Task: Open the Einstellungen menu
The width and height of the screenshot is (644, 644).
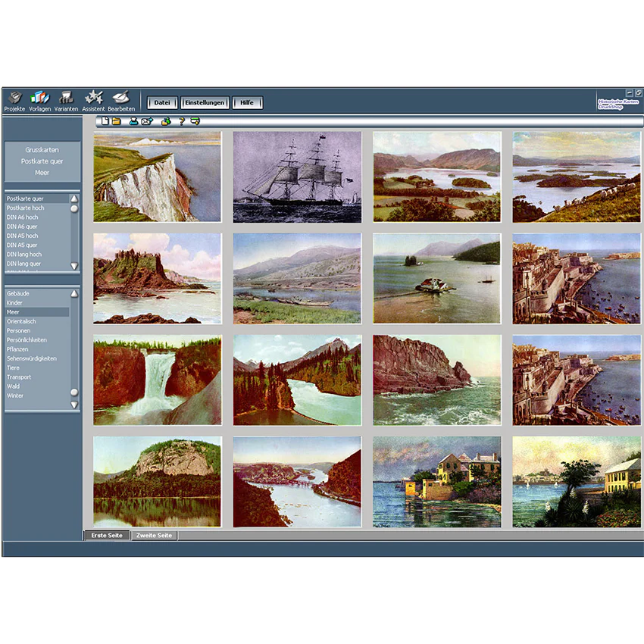Action: (x=205, y=103)
